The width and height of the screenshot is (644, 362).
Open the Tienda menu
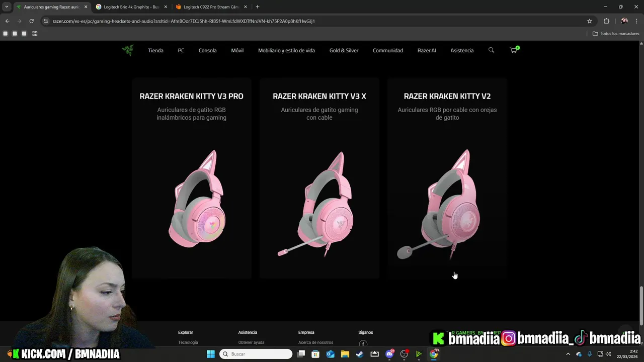point(155,50)
